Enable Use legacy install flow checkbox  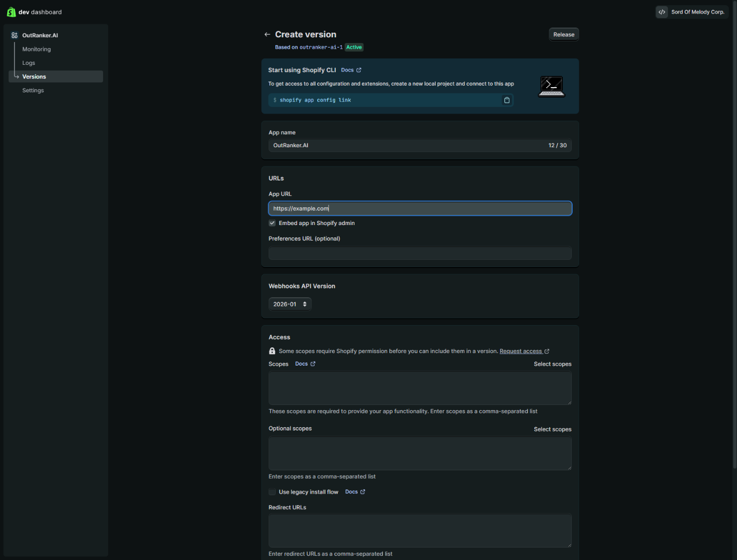[272, 492]
